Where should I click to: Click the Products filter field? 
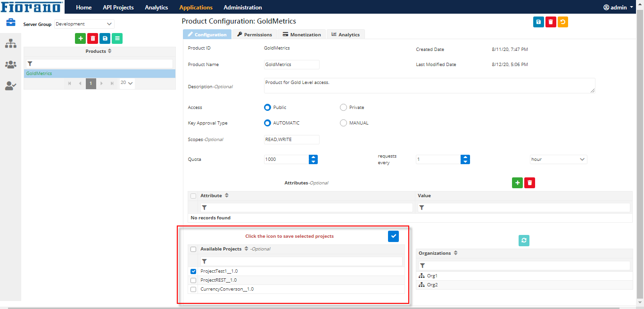[99, 64]
